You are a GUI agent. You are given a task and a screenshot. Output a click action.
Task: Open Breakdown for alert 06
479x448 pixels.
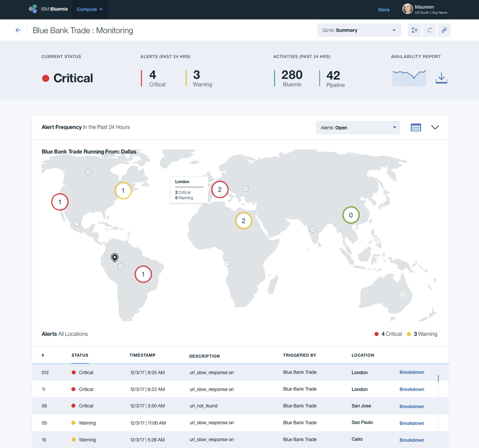tap(412, 406)
